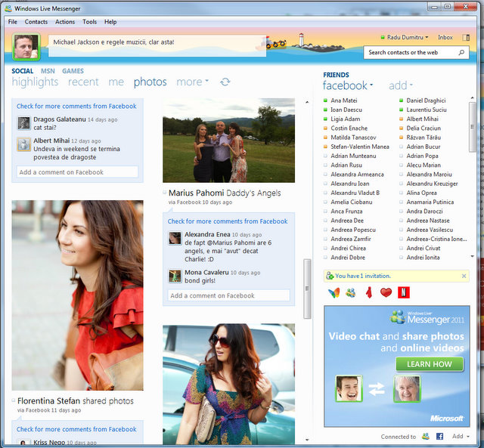This screenshot has width=484, height=448.
Task: Click the refresh feed icon
Action: pyautogui.click(x=225, y=82)
